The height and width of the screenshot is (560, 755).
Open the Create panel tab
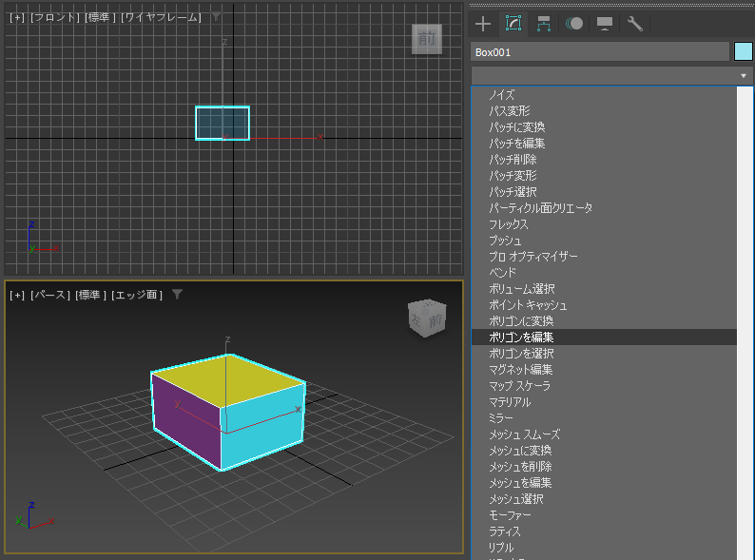(482, 24)
